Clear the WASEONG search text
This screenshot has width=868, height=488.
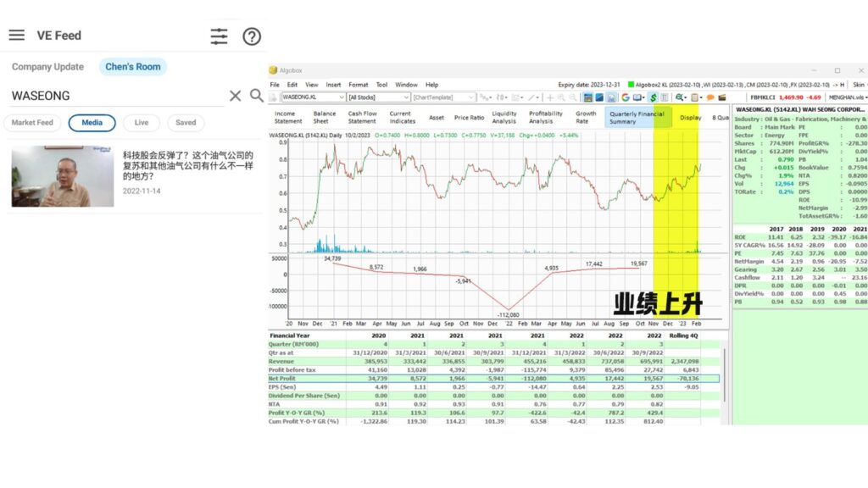point(236,96)
